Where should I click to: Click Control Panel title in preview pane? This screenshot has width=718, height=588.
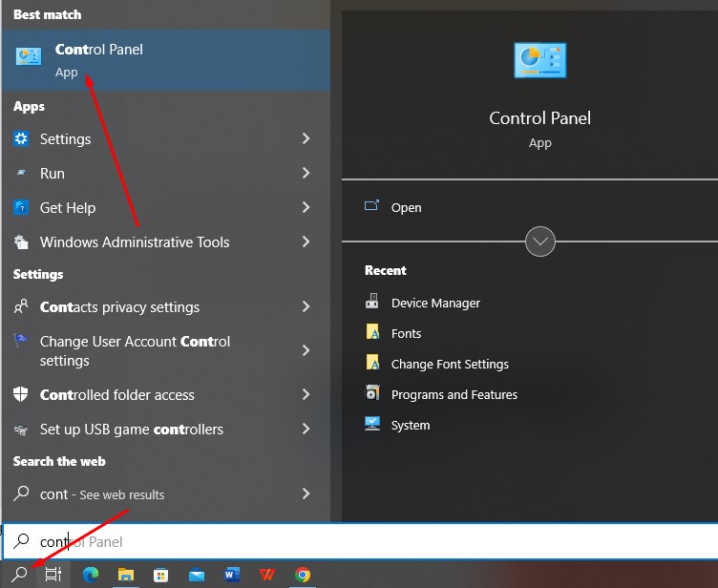pyautogui.click(x=539, y=118)
